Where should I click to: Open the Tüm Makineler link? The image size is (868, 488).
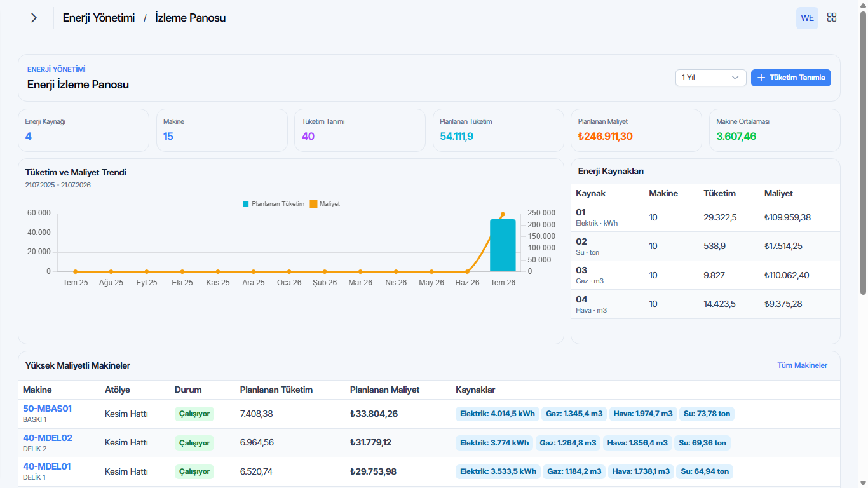pyautogui.click(x=802, y=365)
